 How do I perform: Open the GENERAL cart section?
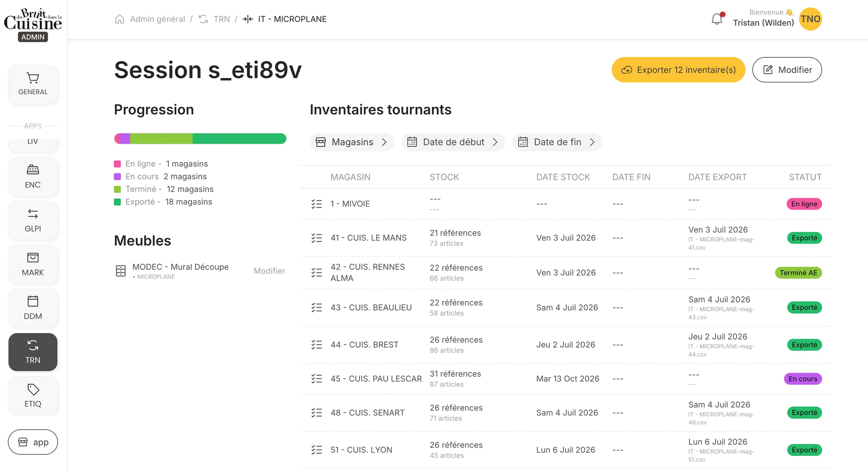(x=33, y=84)
